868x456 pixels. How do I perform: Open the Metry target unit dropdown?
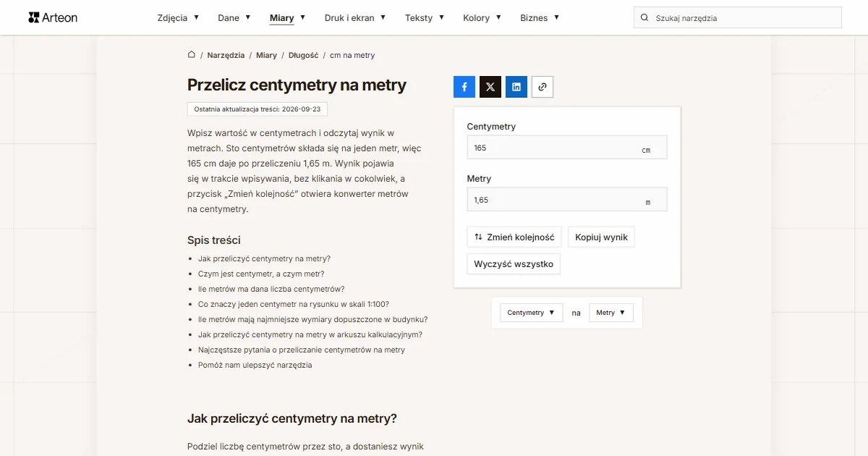pyautogui.click(x=611, y=313)
